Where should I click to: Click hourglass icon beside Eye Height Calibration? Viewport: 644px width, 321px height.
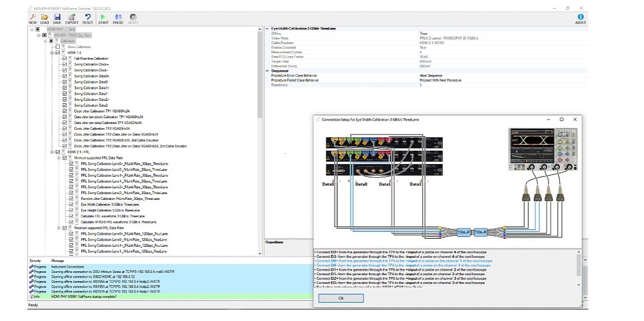[x=77, y=210]
